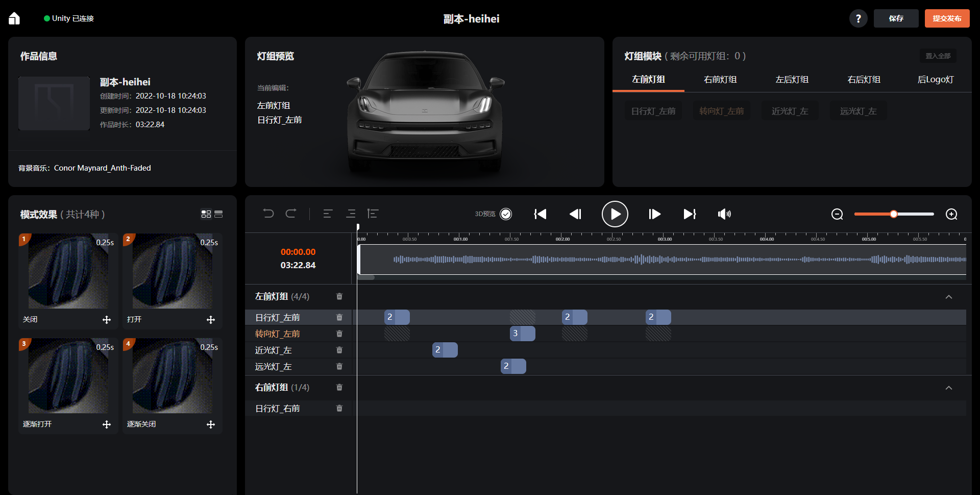980x495 pixels.
Task: Switch mode effects to grid view
Action: pos(206,214)
